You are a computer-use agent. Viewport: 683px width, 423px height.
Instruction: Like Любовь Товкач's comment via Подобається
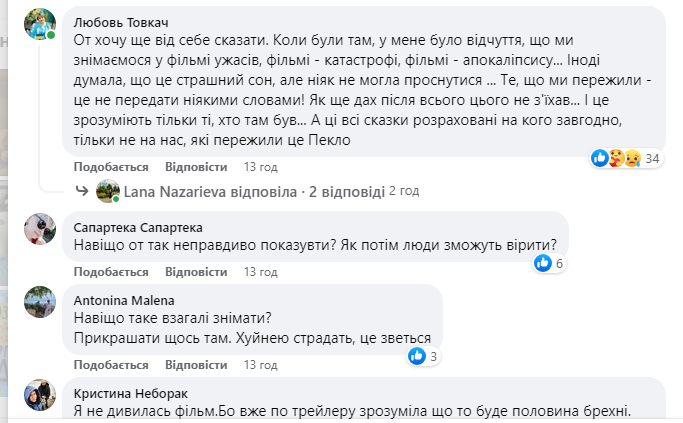click(x=111, y=167)
